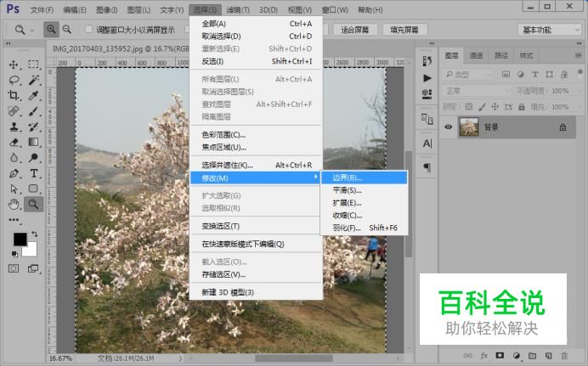
Task: Select the Pen tool
Action: tap(14, 173)
